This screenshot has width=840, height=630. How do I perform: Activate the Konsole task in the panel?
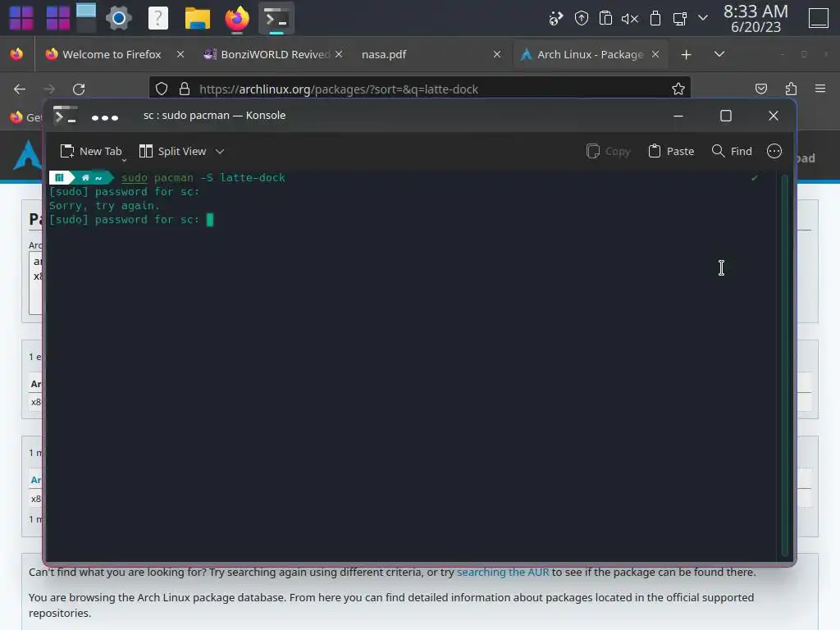point(276,18)
